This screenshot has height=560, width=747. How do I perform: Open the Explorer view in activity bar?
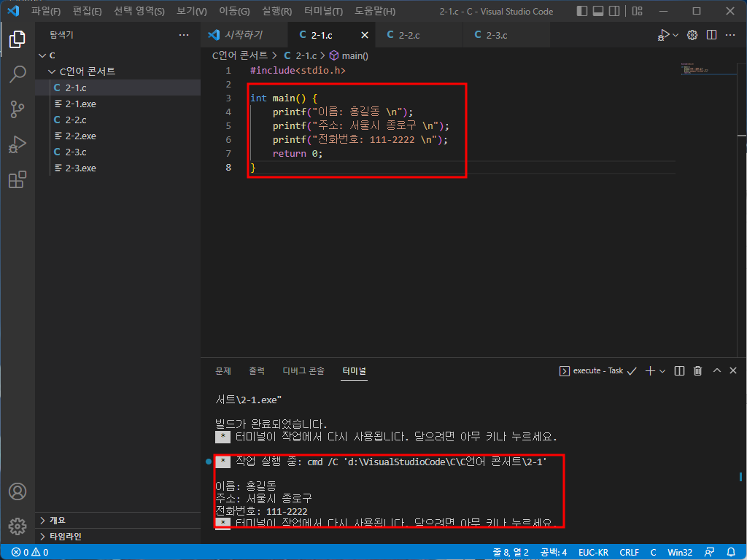tap(18, 39)
